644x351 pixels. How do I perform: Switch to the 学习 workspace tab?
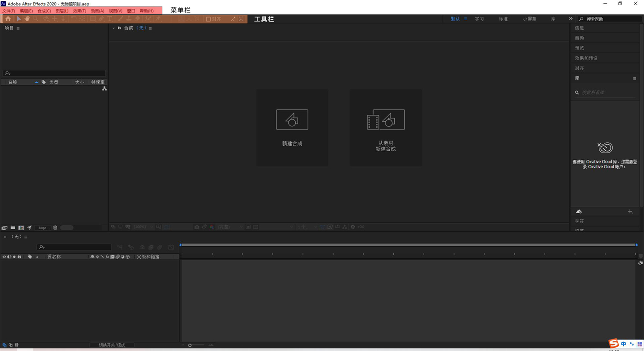(x=479, y=19)
